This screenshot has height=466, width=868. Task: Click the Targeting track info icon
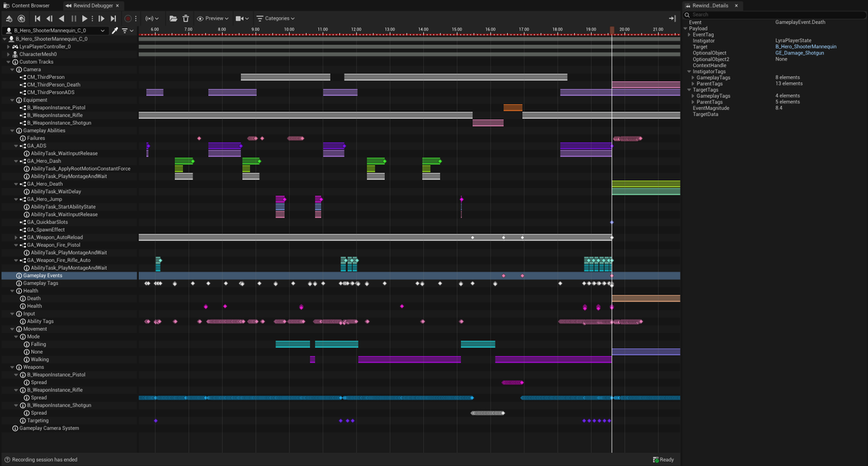click(x=23, y=420)
